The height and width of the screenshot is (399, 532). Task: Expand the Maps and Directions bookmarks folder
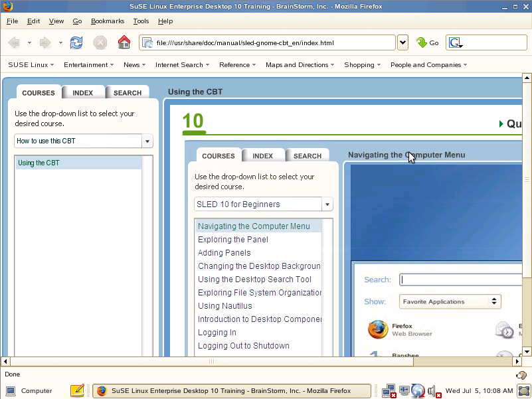point(300,65)
